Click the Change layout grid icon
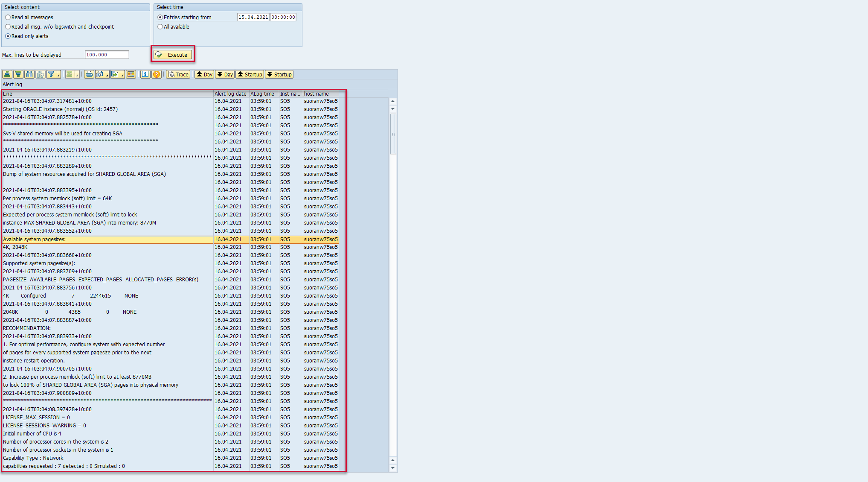This screenshot has height=482, width=868. 131,74
